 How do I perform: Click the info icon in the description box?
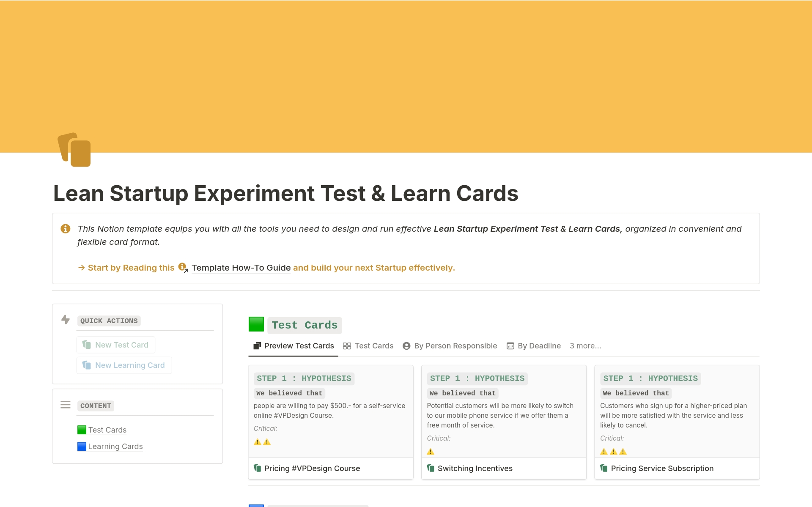(66, 228)
